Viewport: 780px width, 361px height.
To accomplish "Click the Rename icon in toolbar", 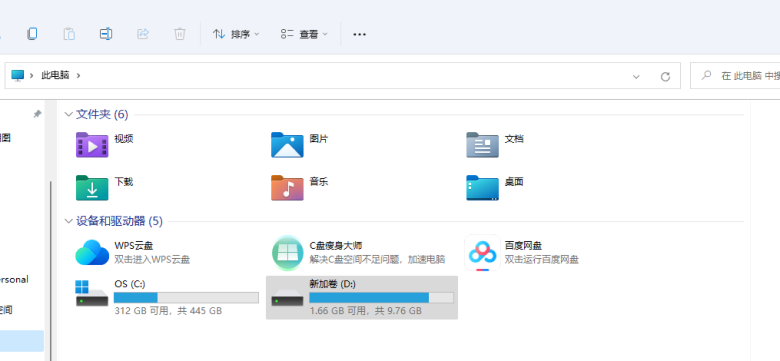I will point(106,34).
